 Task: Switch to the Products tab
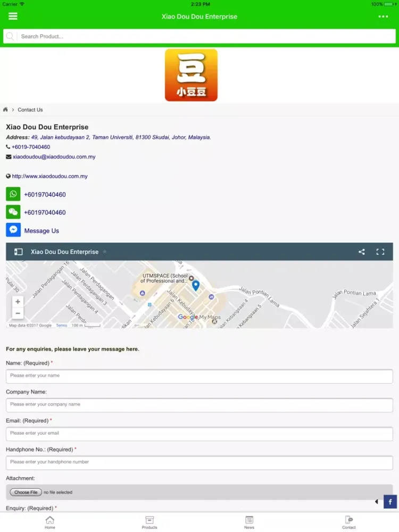149,522
